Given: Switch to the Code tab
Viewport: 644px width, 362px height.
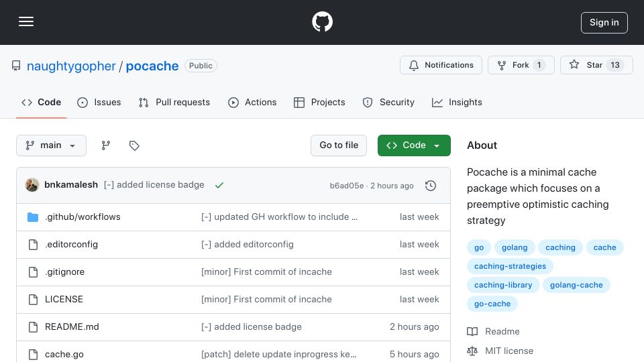Looking at the screenshot, I should point(41,102).
